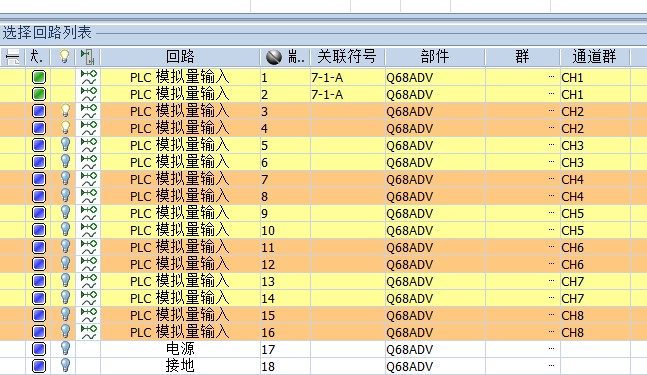This screenshot has width=647, height=375.
Task: Sort by 回路 column header
Action: [x=180, y=57]
